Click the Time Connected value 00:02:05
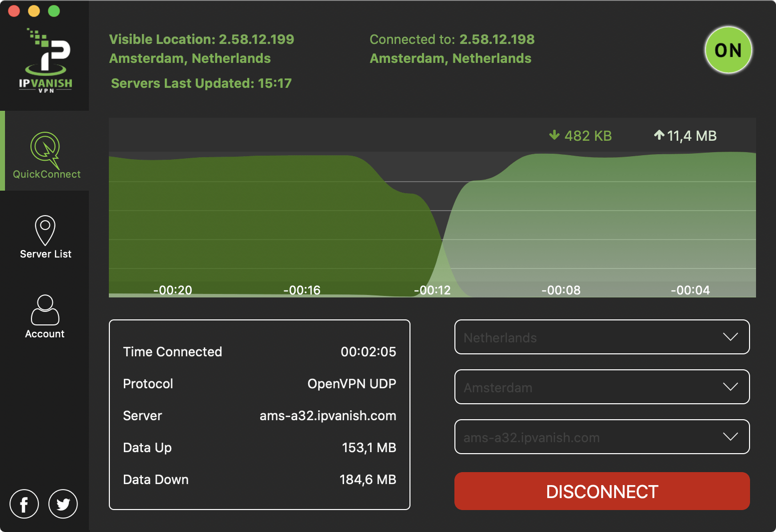The image size is (776, 532). [x=369, y=352]
